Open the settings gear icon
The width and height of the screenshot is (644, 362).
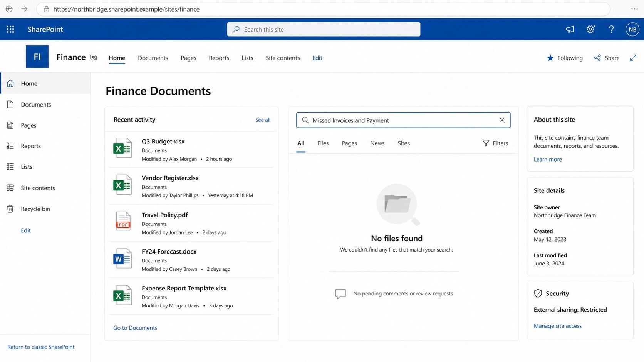click(x=590, y=29)
